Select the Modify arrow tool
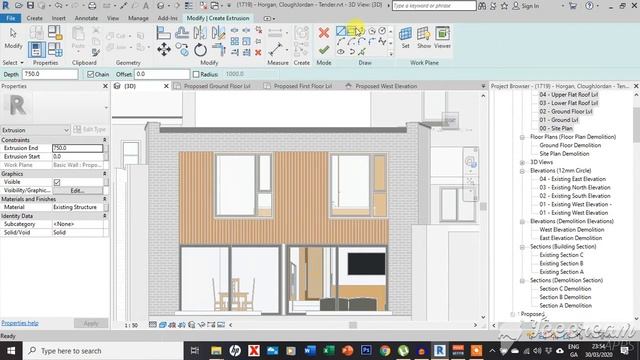The width and height of the screenshot is (640, 360). click(13, 37)
